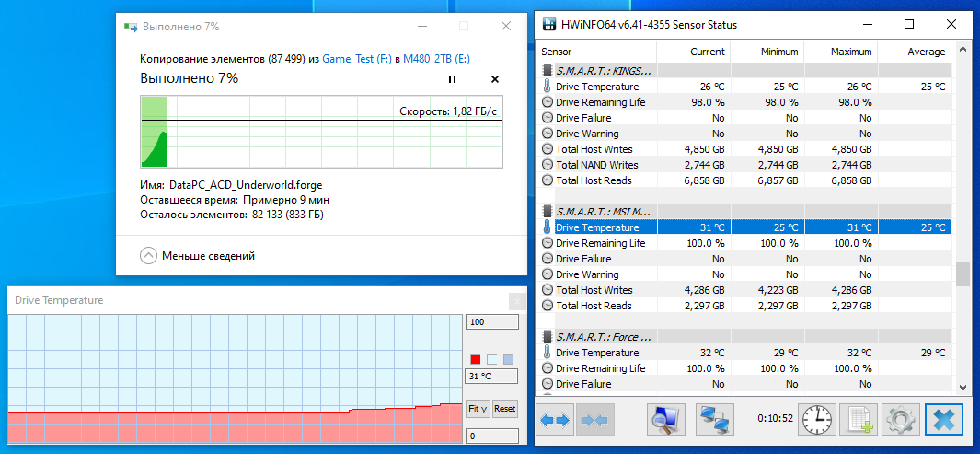Pause the file copy operation
Viewport: 980px width, 454px height.
point(452,79)
